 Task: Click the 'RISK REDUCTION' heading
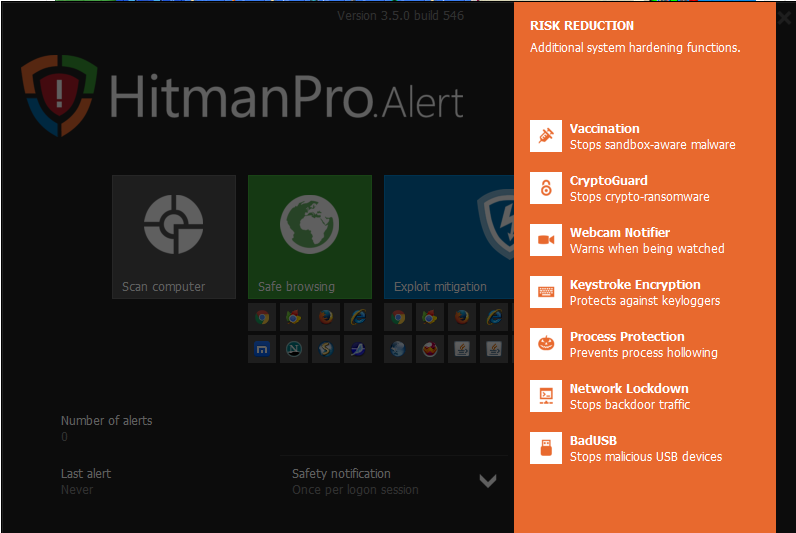click(x=582, y=25)
